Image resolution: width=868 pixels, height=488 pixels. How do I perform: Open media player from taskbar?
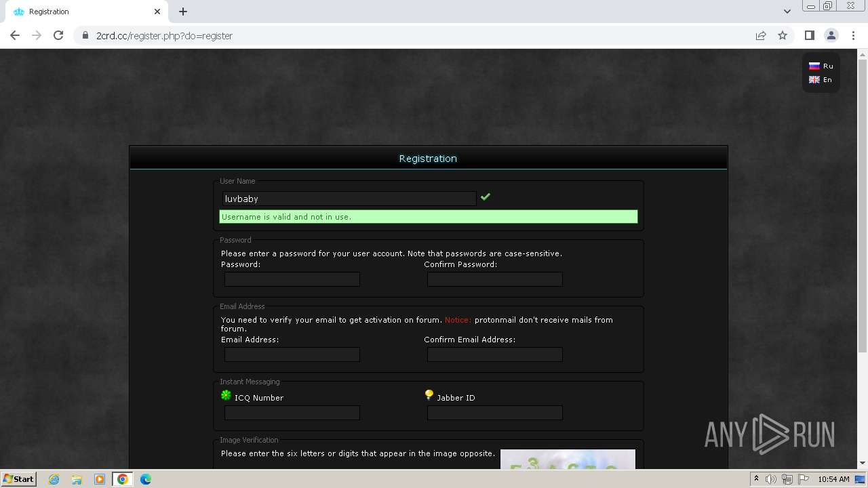coord(99,479)
